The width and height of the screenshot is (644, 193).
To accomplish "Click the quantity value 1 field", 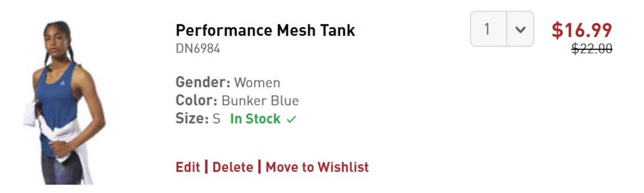I will [488, 29].
